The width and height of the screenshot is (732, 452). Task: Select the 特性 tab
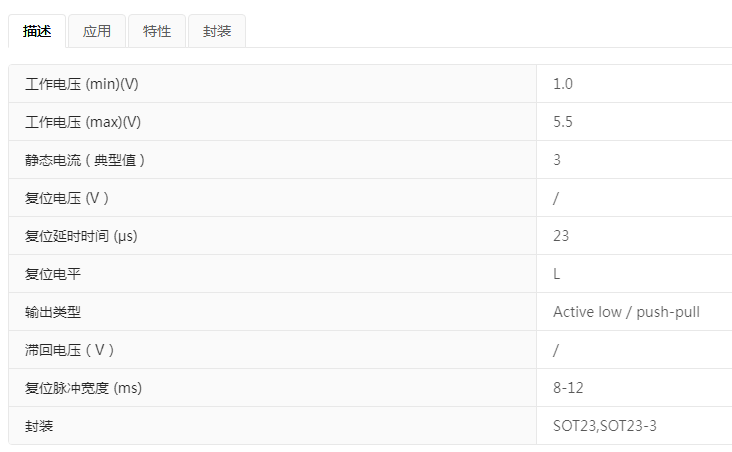point(157,31)
